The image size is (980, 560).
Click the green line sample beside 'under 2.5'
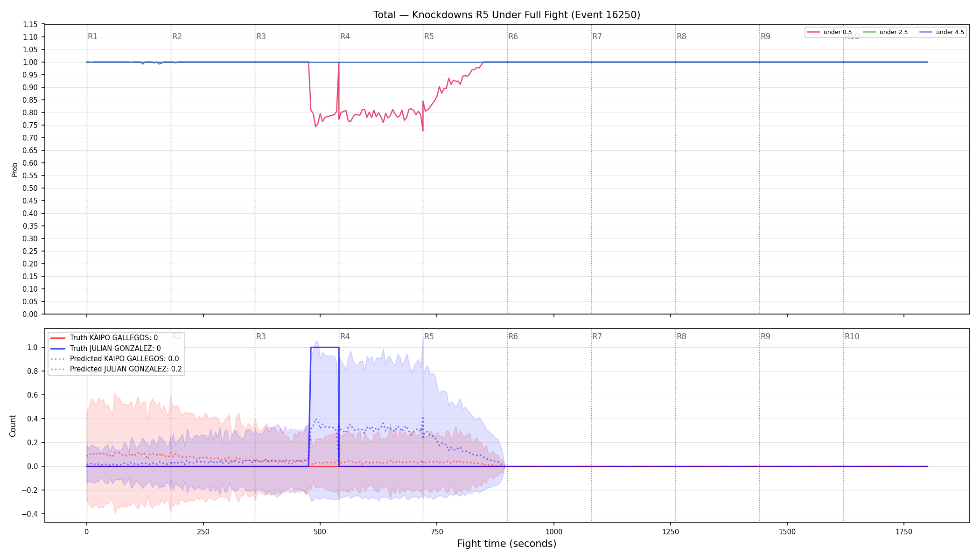click(869, 32)
